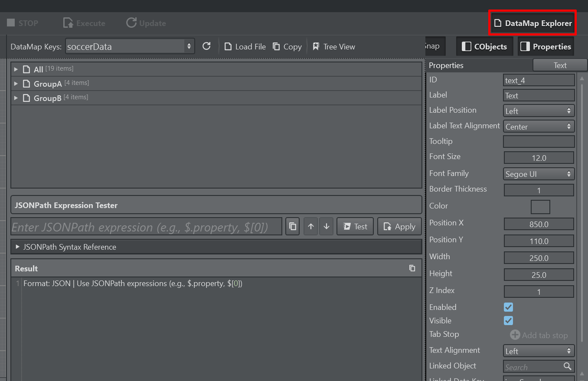
Task: Add a tab stop with plus icon
Action: 515,335
